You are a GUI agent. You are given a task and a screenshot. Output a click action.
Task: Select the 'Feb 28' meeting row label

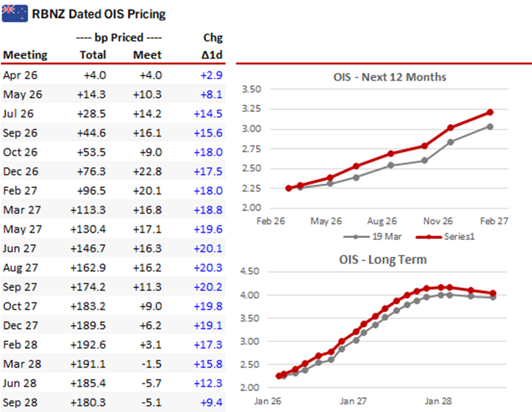(20, 345)
